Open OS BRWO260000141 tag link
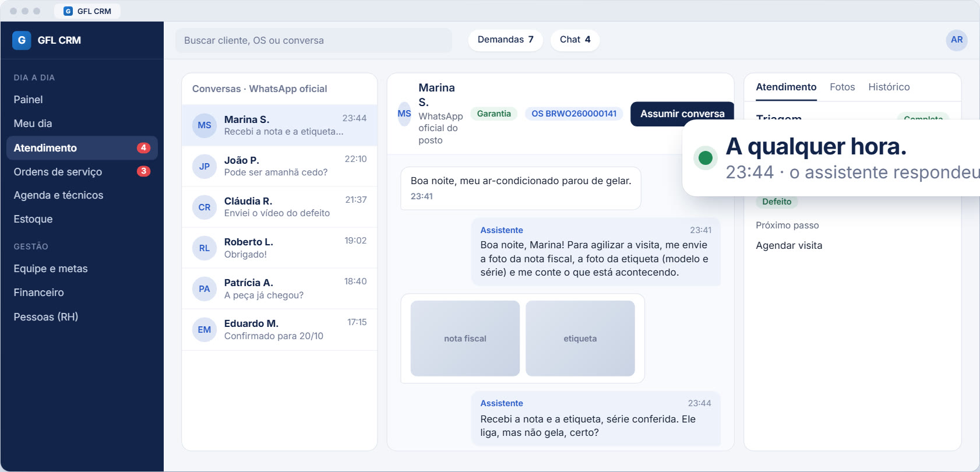Image resolution: width=980 pixels, height=472 pixels. [x=574, y=114]
